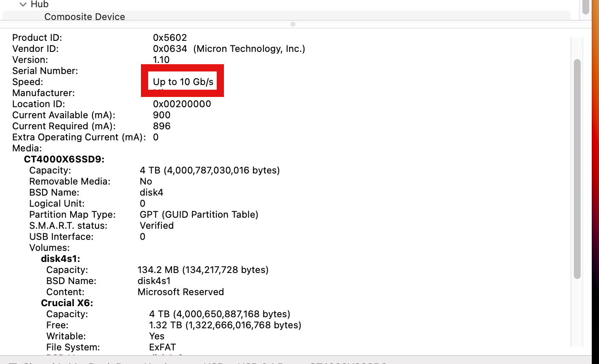Image resolution: width=599 pixels, height=364 pixels.
Task: Select the Extra Operating Current value 0
Action: [x=156, y=137]
